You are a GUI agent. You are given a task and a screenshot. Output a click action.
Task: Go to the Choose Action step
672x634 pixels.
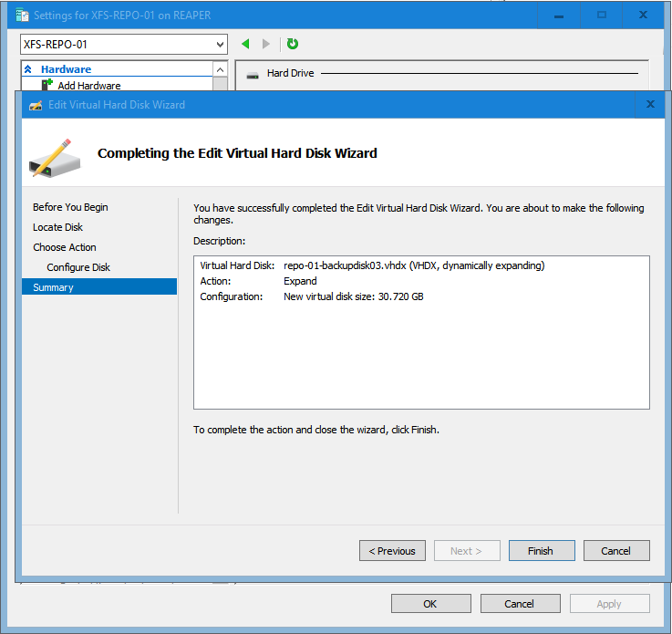(65, 247)
